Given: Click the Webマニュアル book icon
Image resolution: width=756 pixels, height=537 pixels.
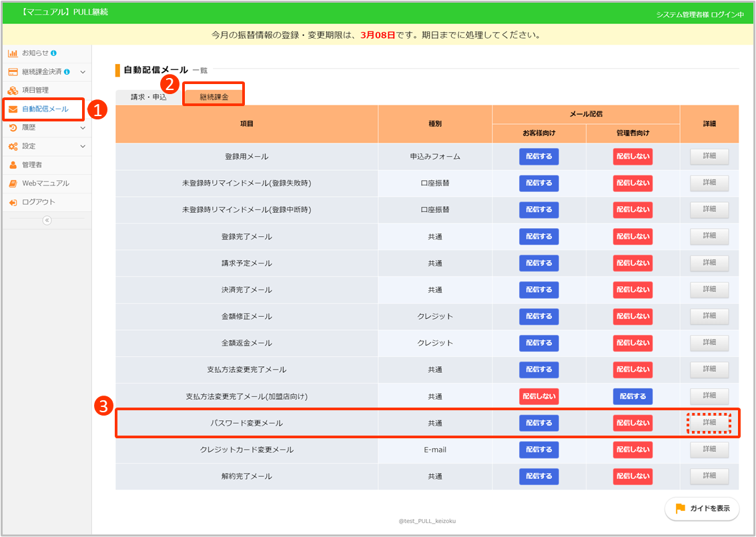Looking at the screenshot, I should [x=13, y=183].
